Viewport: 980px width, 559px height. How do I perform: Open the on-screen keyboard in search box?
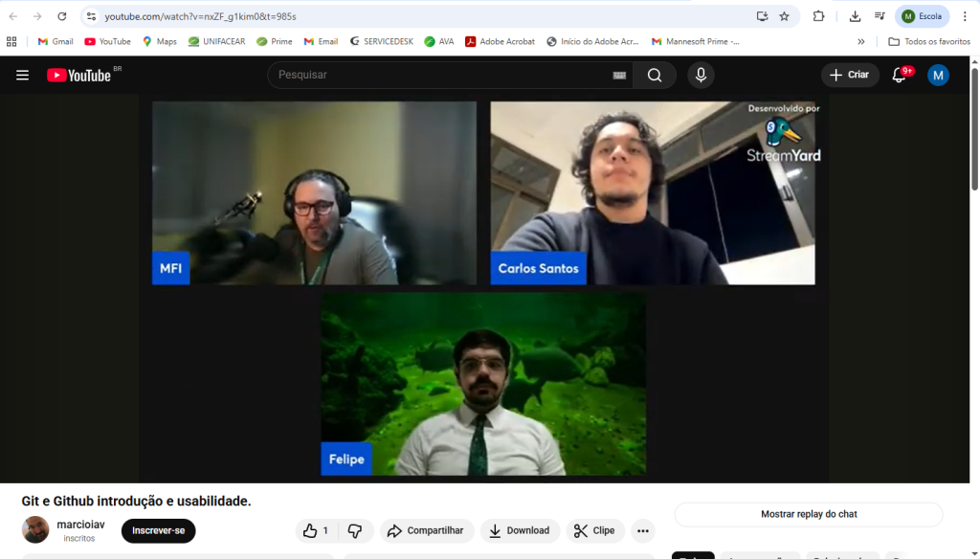click(619, 75)
